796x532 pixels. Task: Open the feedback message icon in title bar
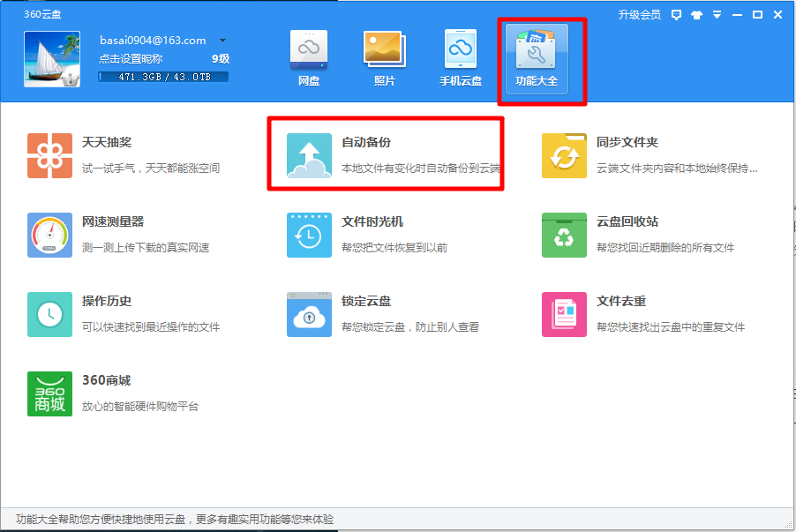pos(676,15)
